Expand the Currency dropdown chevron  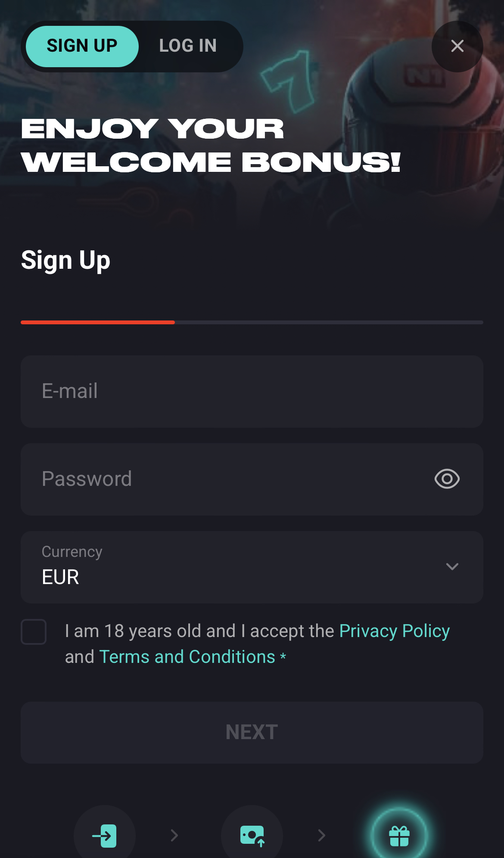[x=452, y=567]
